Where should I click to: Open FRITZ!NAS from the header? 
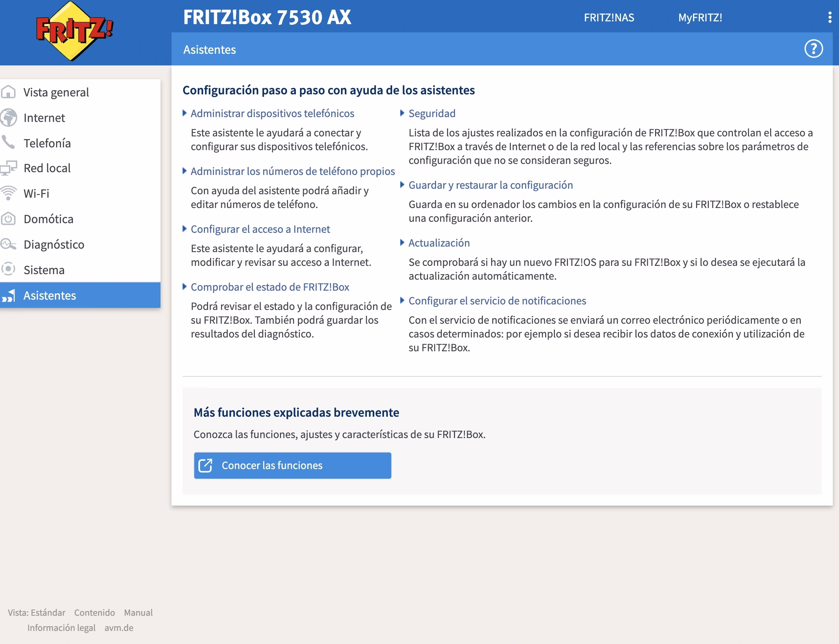(609, 18)
